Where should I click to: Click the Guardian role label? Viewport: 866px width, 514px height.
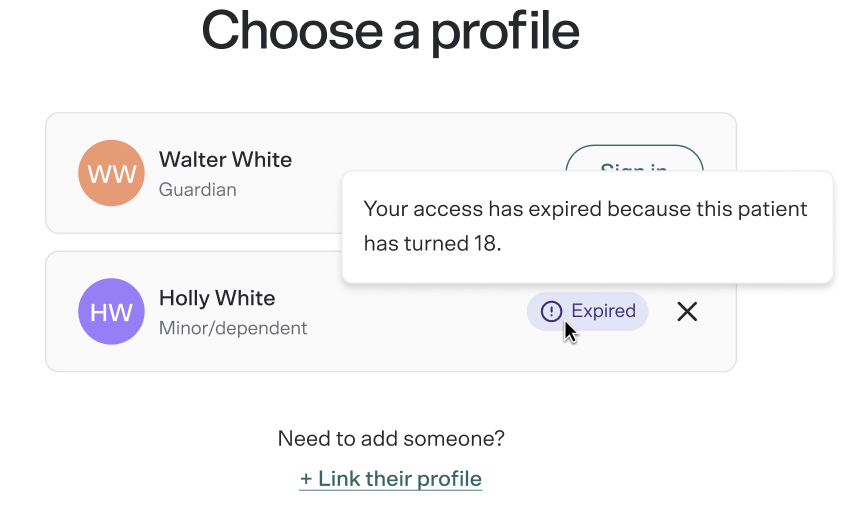(x=198, y=190)
